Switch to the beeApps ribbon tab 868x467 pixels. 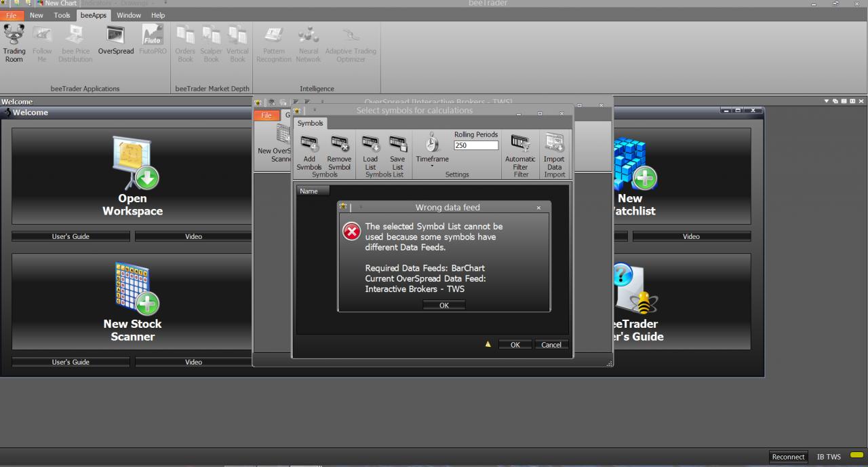click(x=94, y=15)
